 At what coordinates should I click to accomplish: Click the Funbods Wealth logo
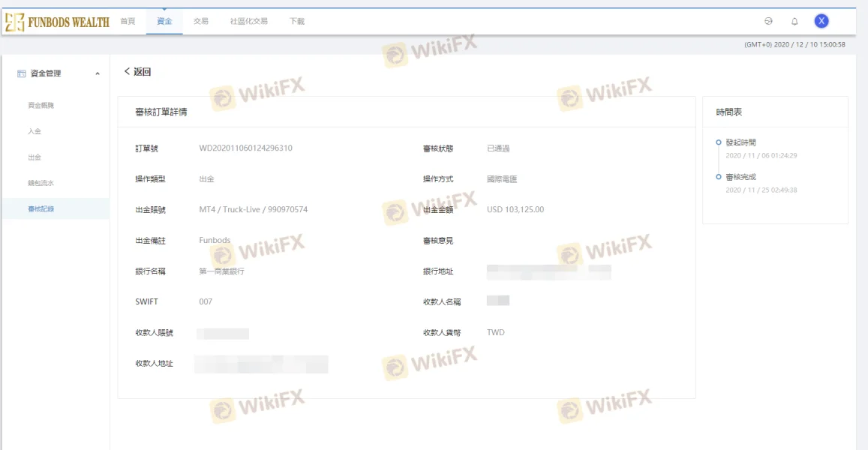click(x=57, y=22)
